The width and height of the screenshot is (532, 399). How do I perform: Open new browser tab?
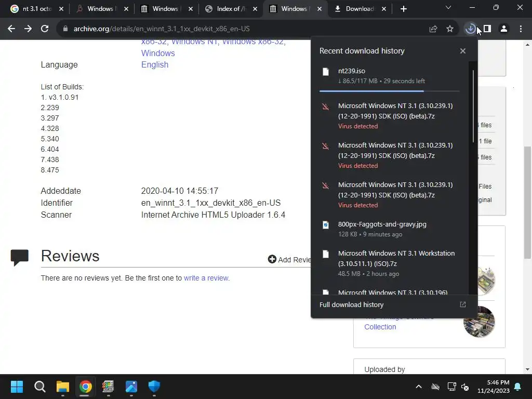(403, 9)
